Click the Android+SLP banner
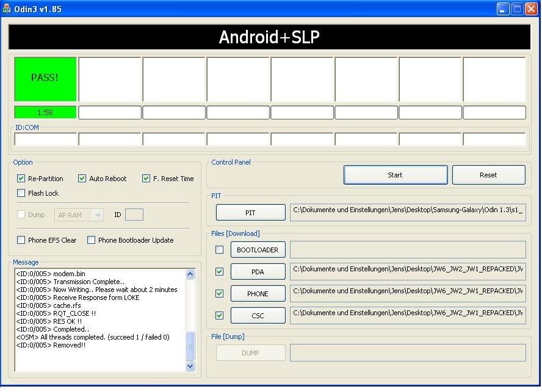This screenshot has width=542, height=392. 269,37
